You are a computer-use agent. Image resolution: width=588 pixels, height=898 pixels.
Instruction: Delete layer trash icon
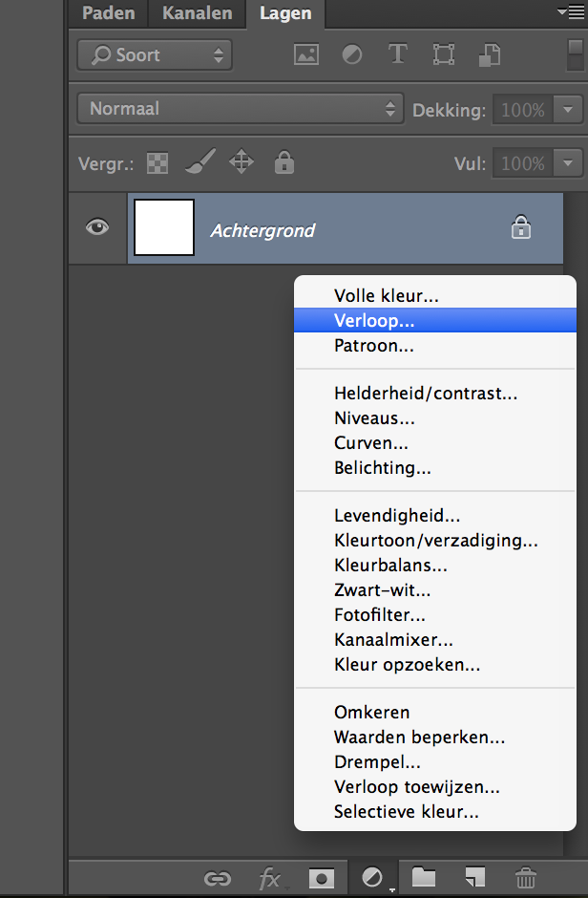[526, 877]
